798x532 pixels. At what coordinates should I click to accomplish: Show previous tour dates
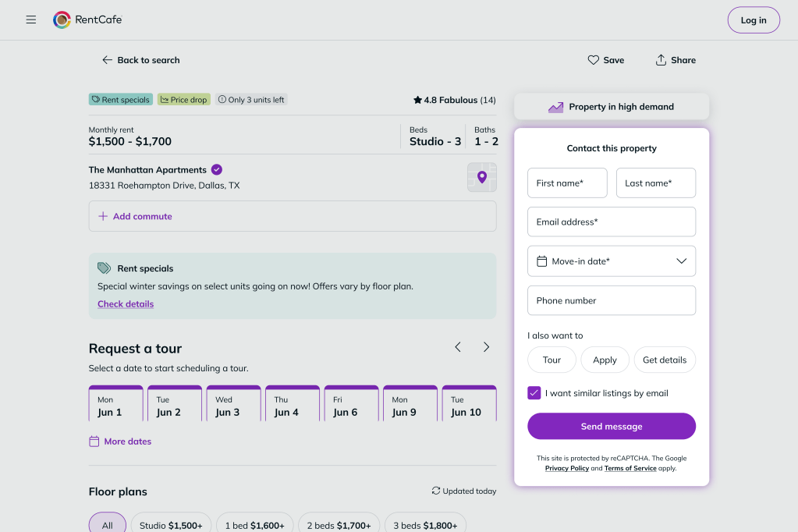[x=458, y=347]
